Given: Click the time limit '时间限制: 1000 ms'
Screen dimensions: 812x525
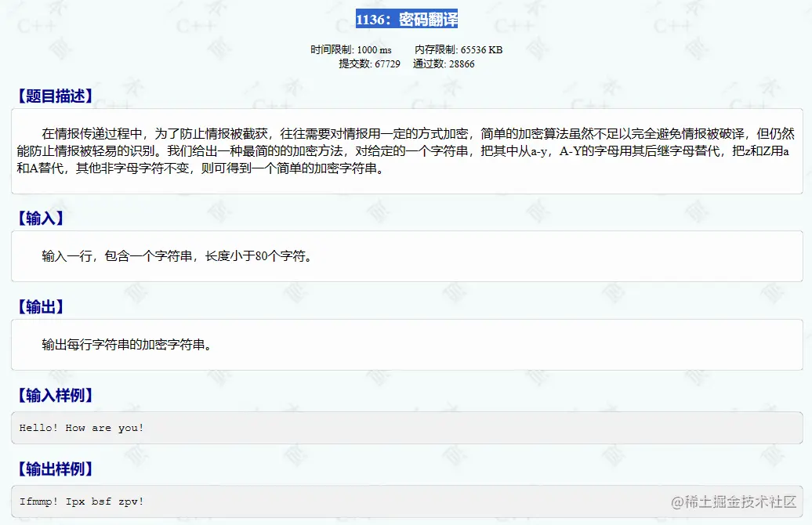Looking at the screenshot, I should 350,49.
